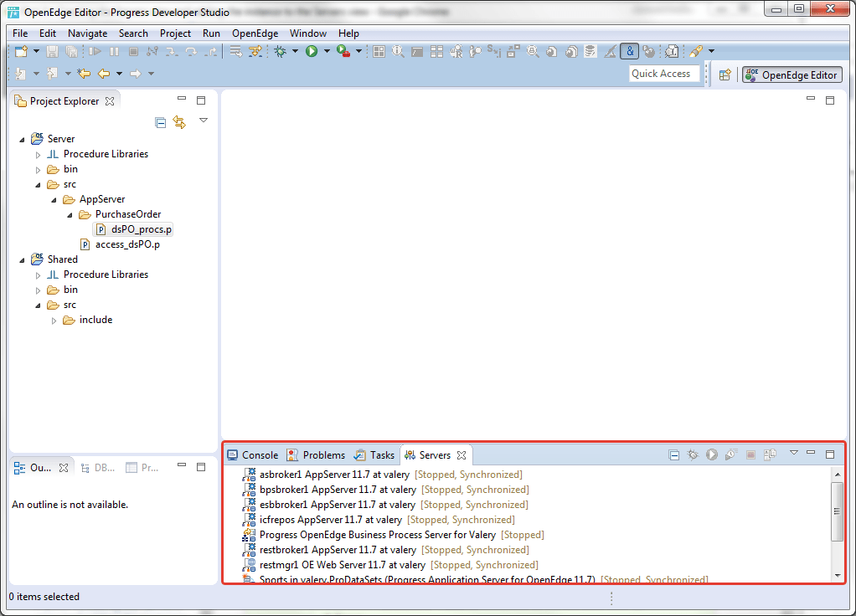
Task: Switch to the Problems tab
Action: [316, 455]
